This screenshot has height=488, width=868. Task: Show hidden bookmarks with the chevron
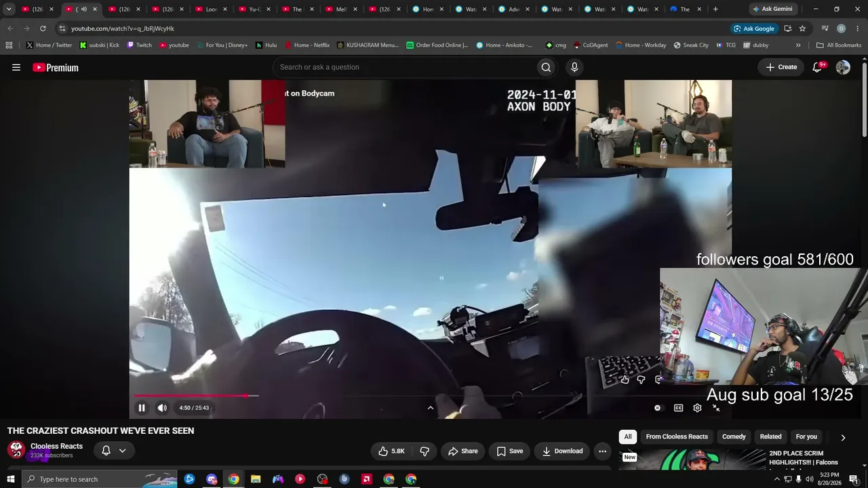[798, 45]
